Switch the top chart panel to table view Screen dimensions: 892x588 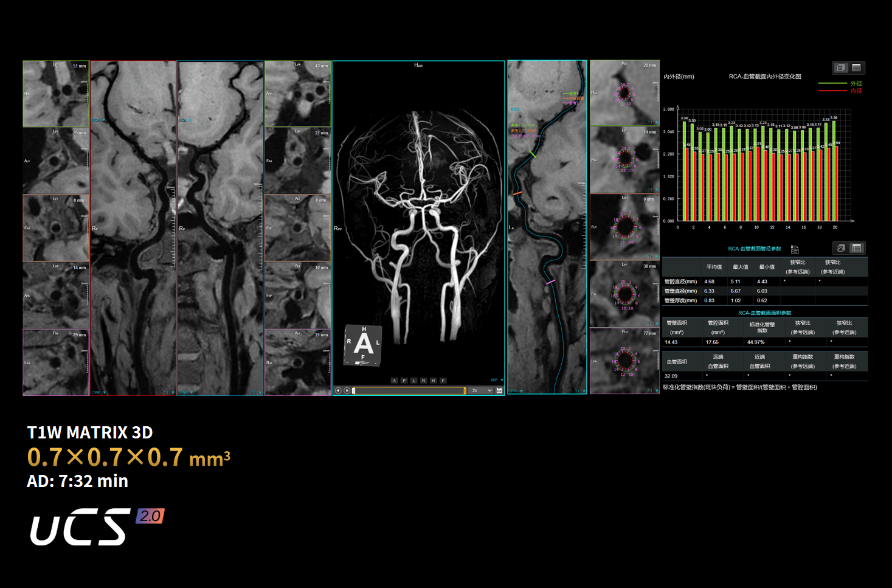[x=856, y=67]
